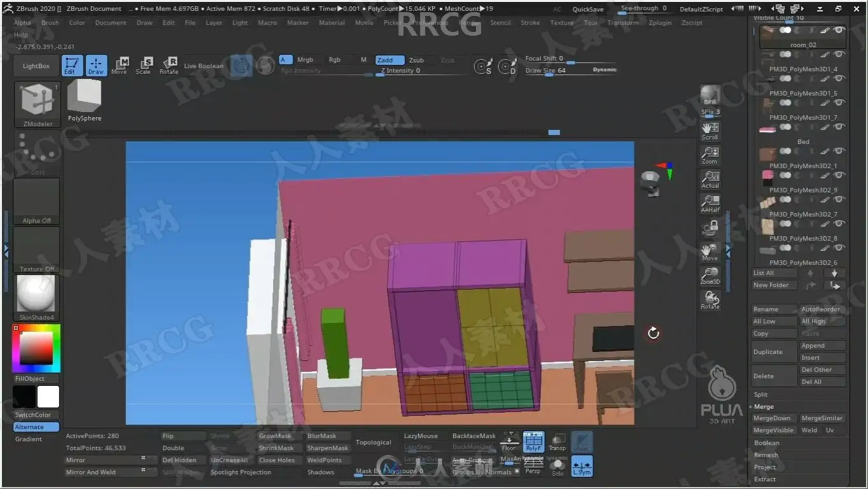Viewport: 868px width, 489px height.
Task: Click QuickSave in the title bar
Action: (588, 10)
